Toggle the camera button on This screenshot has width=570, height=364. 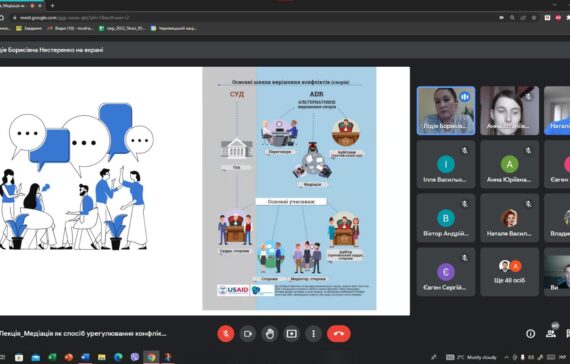[x=248, y=333]
